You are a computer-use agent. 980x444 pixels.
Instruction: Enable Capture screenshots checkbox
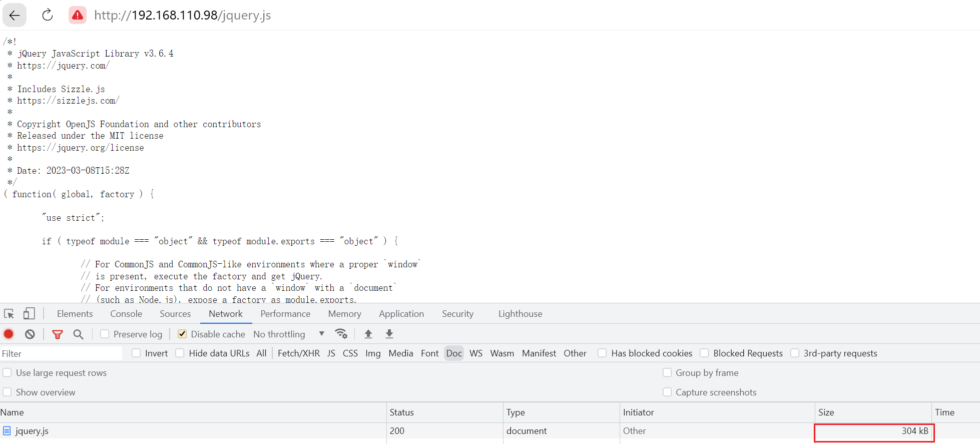pos(667,392)
